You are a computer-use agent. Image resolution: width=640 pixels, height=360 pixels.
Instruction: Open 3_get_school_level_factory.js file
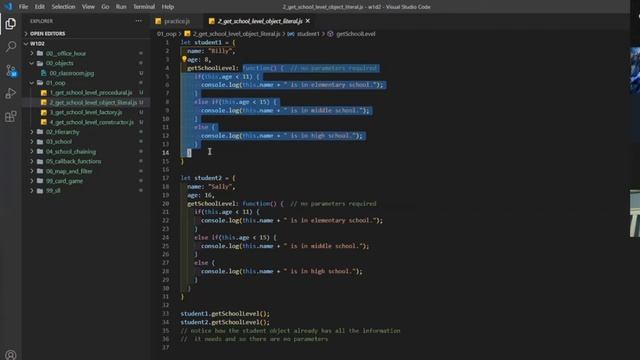(86, 112)
